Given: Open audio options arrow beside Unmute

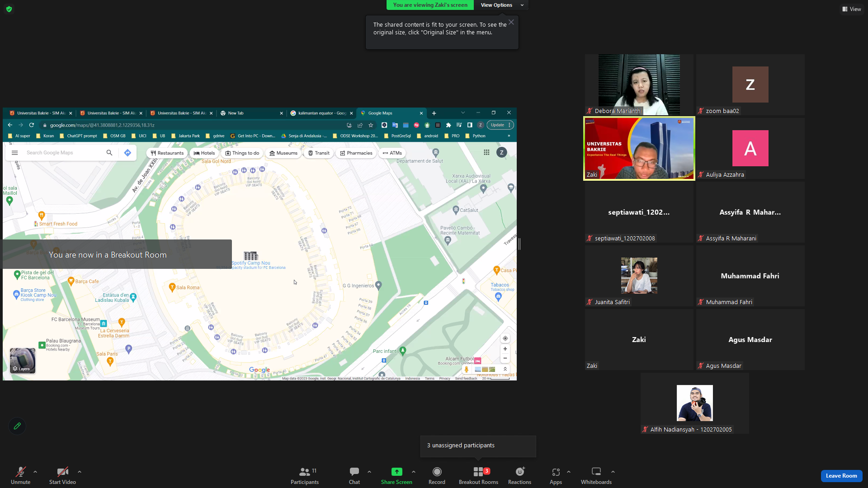Looking at the screenshot, I should pyautogui.click(x=35, y=472).
